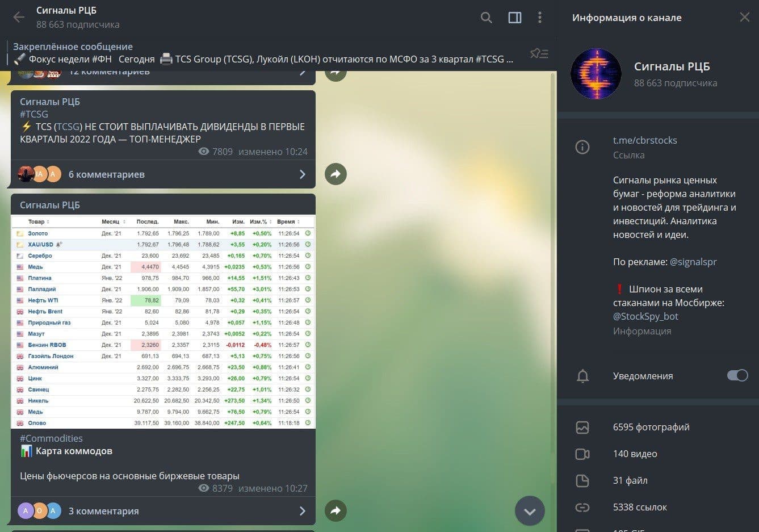Click the eye views icon showing 8379
The height and width of the screenshot is (532, 759).
204,488
